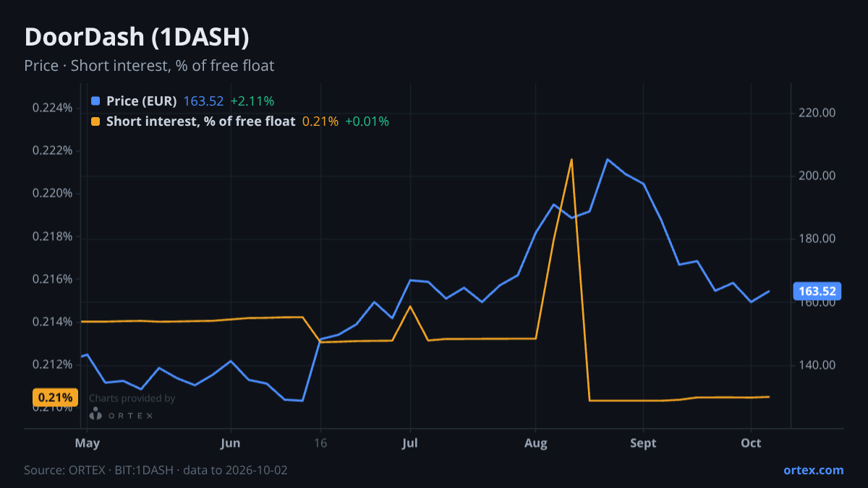Open the ortex.com link
The image size is (868, 488).
point(813,470)
